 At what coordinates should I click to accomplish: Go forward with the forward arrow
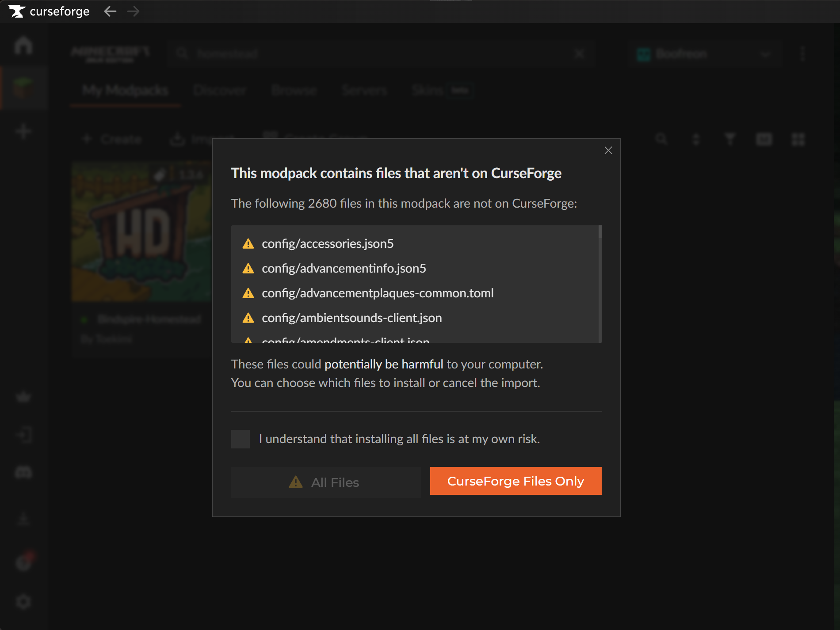[x=133, y=11]
